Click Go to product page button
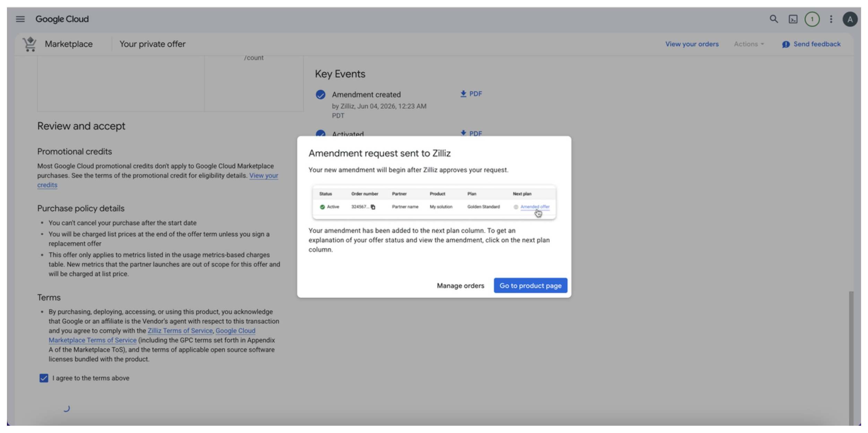This screenshot has height=433, width=868. 530,285
